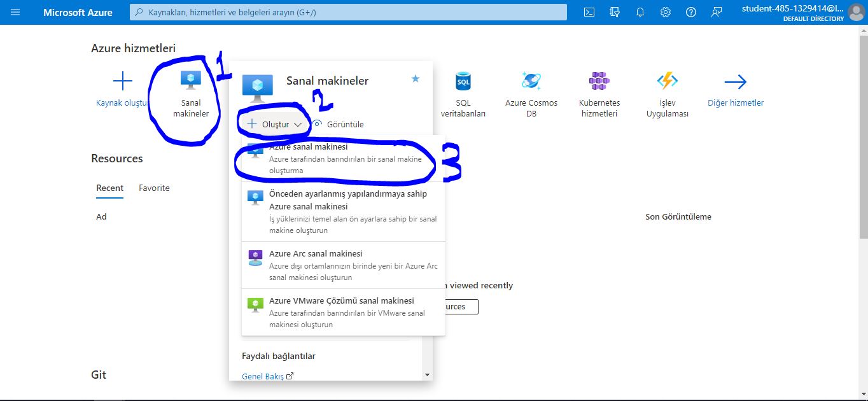
Task: Click the Faydalı bağlantılar heading
Action: click(x=279, y=356)
